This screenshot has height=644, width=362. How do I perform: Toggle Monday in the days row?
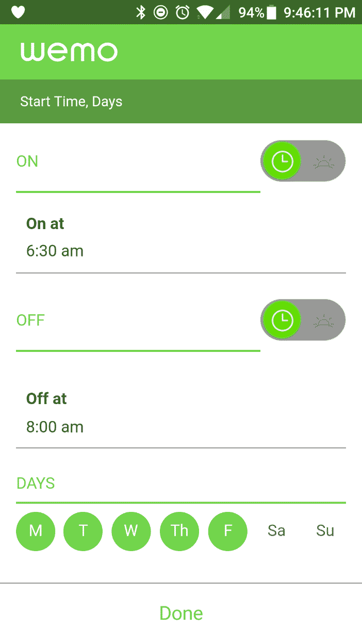click(x=36, y=531)
